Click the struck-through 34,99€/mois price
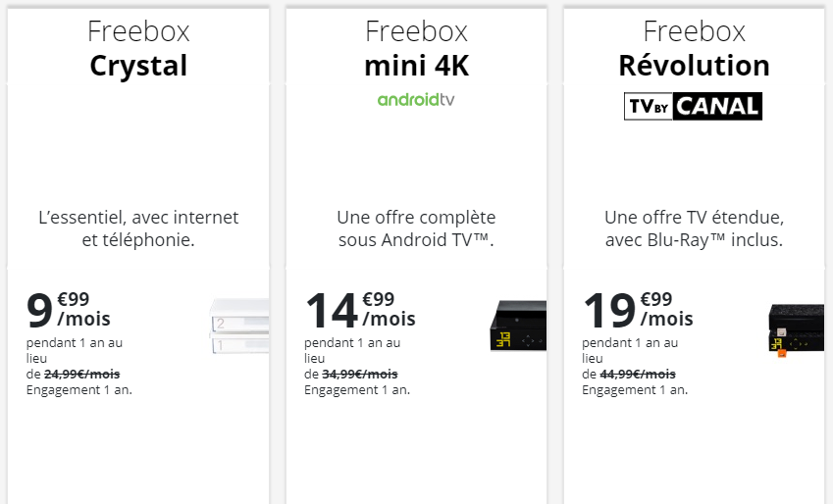Screen dimensions: 833x504 pos(360,374)
